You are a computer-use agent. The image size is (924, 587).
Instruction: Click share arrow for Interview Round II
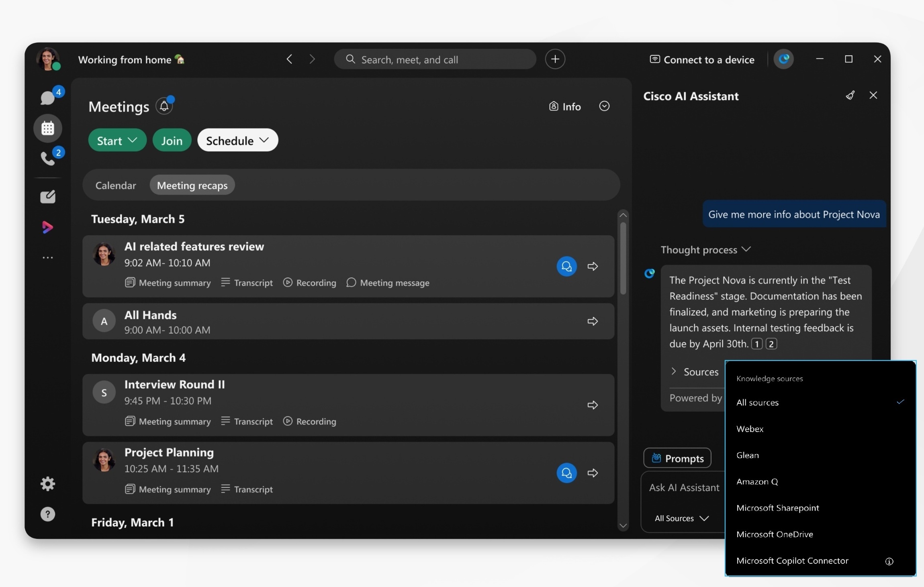(x=593, y=405)
